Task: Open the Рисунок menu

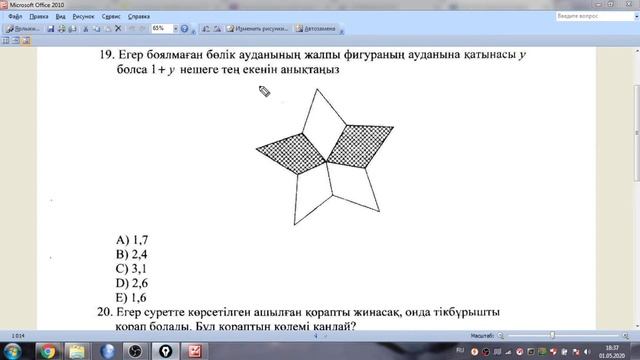Action: 83,16
